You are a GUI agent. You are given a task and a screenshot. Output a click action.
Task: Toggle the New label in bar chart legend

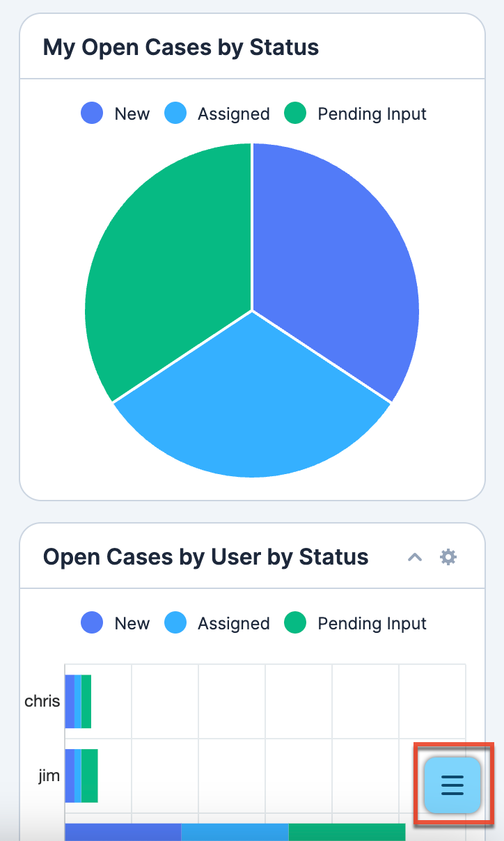click(x=132, y=623)
